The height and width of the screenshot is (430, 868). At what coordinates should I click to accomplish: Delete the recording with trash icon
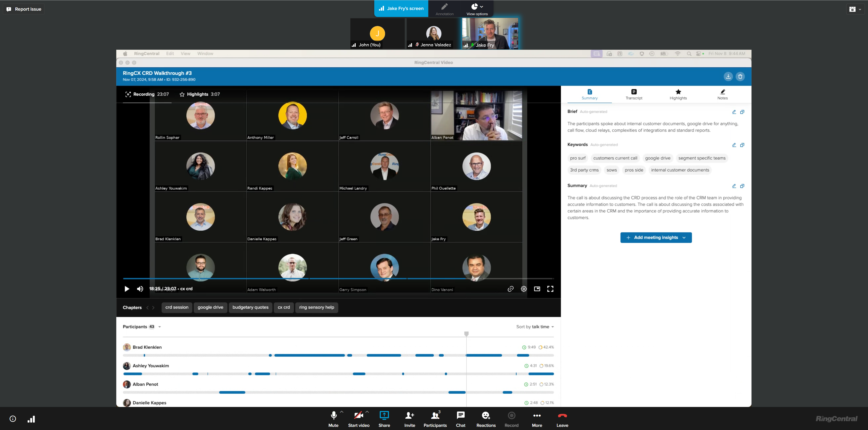[740, 76]
